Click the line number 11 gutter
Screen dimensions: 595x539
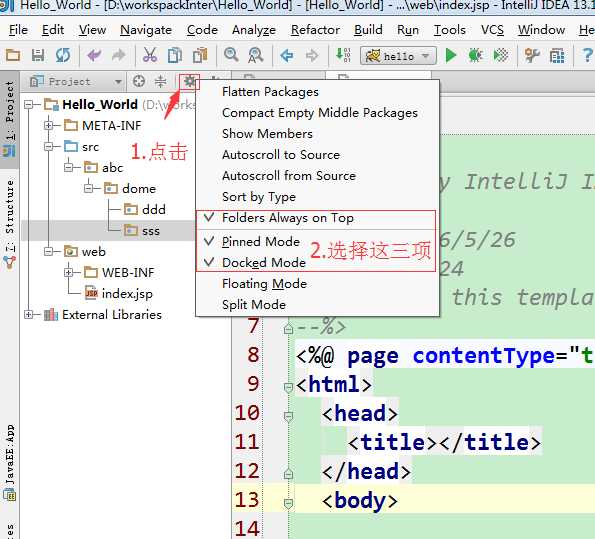click(247, 442)
